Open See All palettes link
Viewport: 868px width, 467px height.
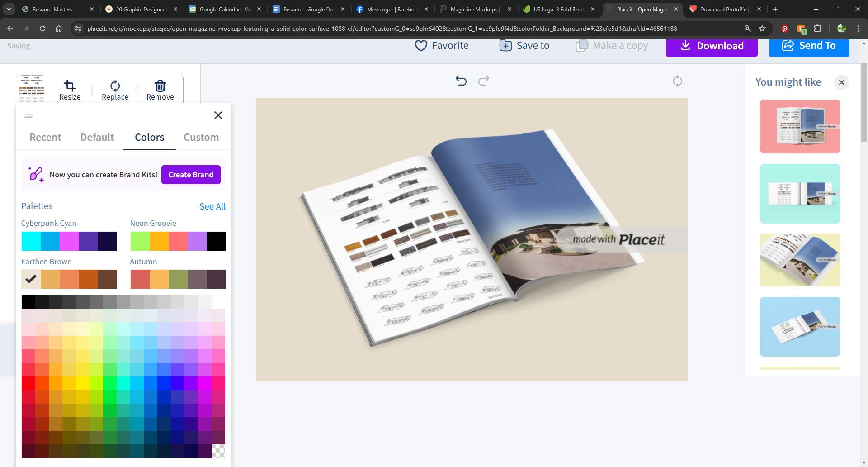(x=212, y=206)
